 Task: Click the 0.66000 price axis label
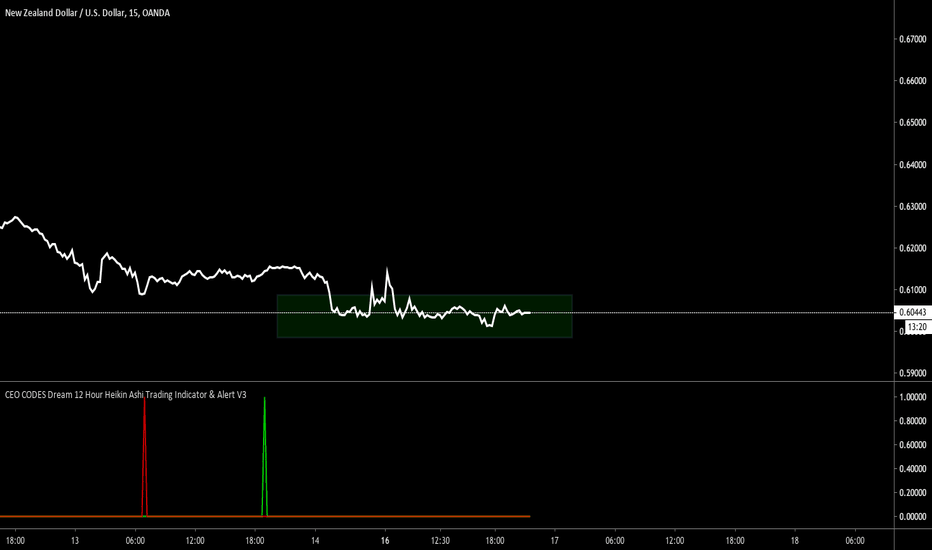coord(912,81)
